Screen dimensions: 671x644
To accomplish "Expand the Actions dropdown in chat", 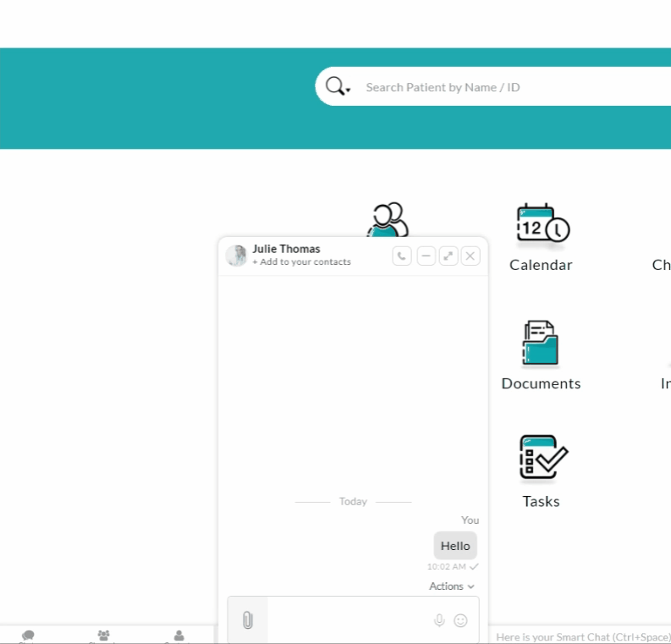I will click(x=451, y=586).
